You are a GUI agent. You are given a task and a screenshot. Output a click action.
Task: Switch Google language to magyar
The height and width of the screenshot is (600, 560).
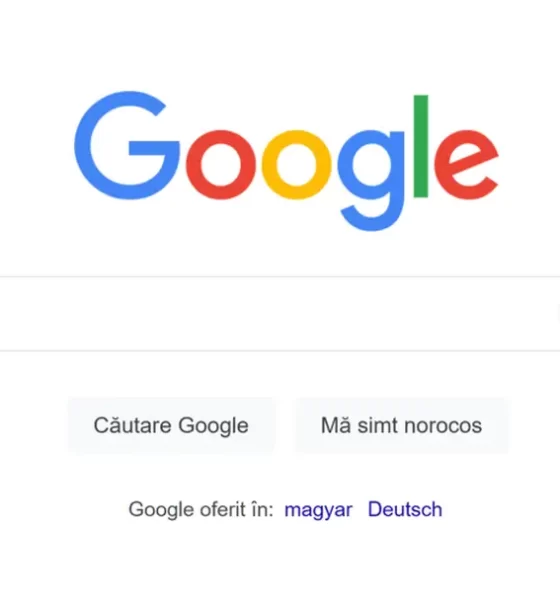(x=318, y=510)
